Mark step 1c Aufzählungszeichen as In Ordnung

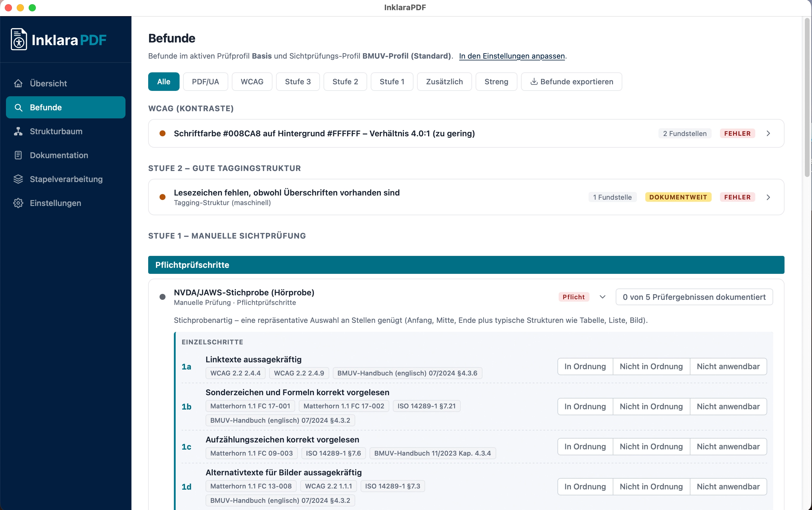[585, 447]
